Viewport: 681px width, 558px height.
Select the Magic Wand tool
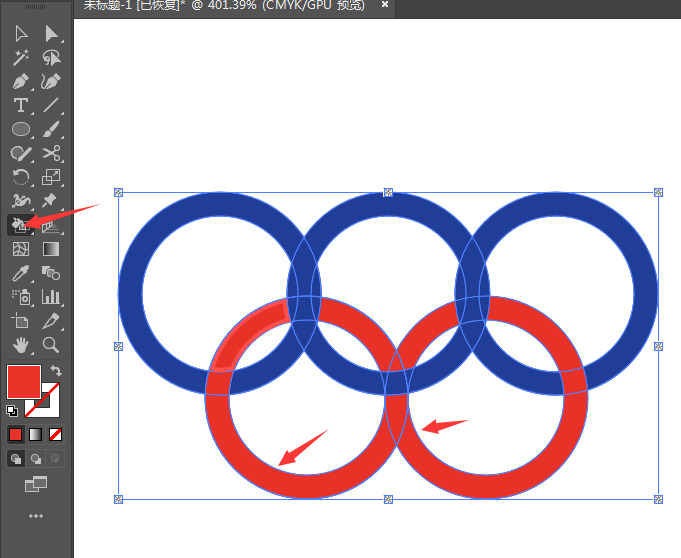coord(20,57)
